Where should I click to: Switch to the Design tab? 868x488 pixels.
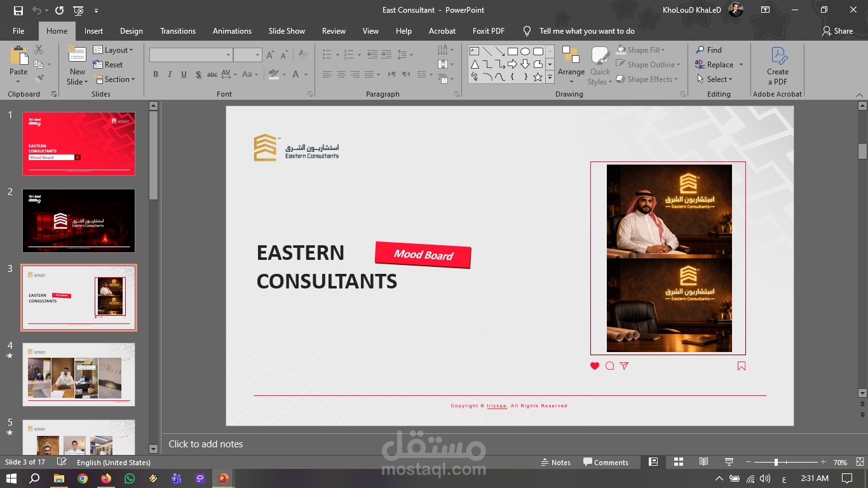(x=131, y=30)
